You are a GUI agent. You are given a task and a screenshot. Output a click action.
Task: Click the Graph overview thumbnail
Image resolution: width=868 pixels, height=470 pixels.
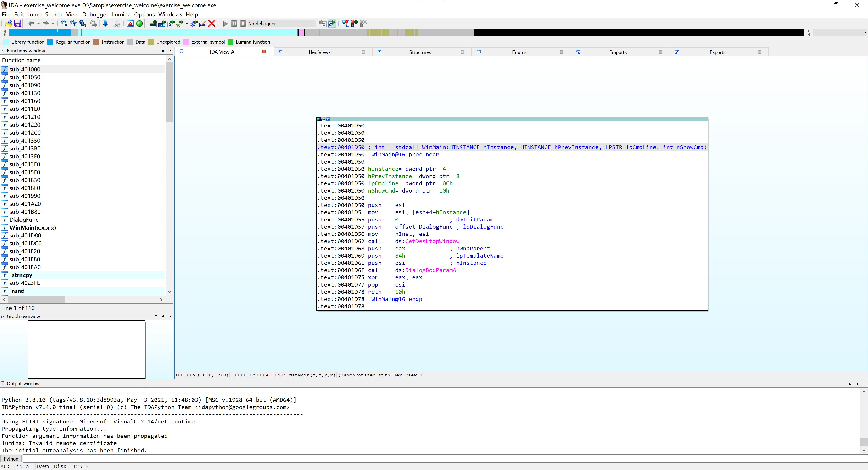point(87,349)
